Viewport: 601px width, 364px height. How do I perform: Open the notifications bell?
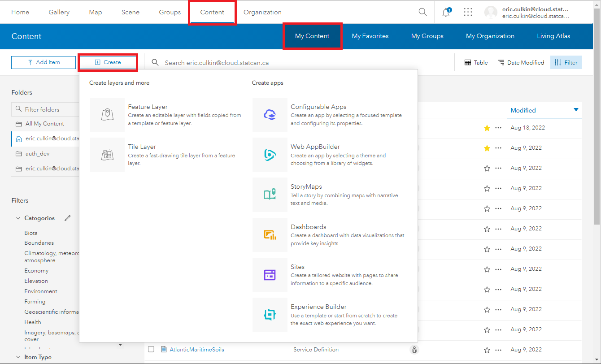[x=446, y=12]
